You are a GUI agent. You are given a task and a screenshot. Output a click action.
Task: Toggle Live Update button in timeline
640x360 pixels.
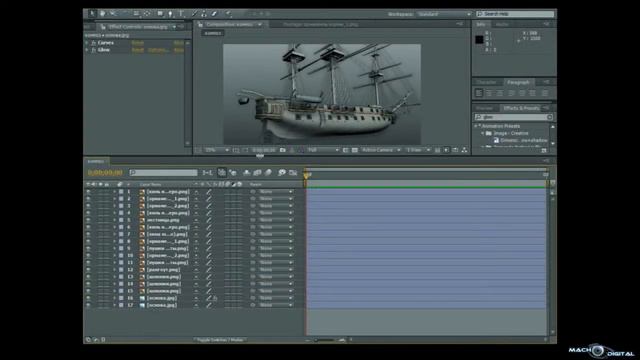tap(222, 173)
